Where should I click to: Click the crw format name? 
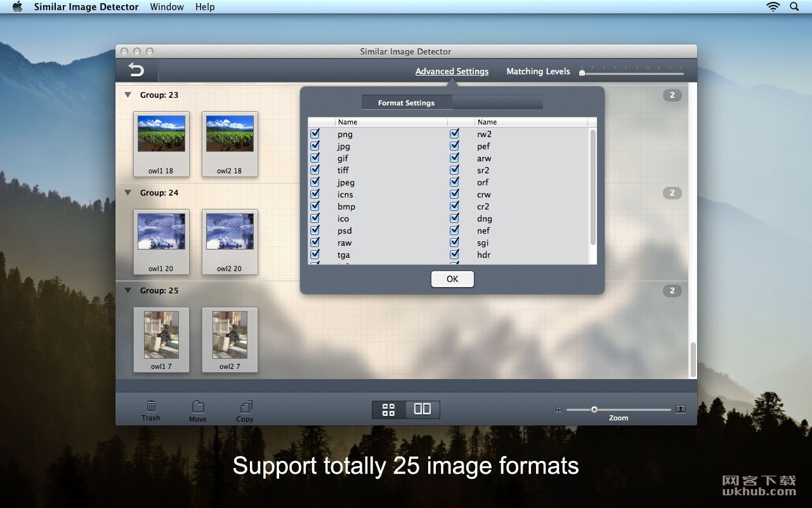click(x=484, y=195)
